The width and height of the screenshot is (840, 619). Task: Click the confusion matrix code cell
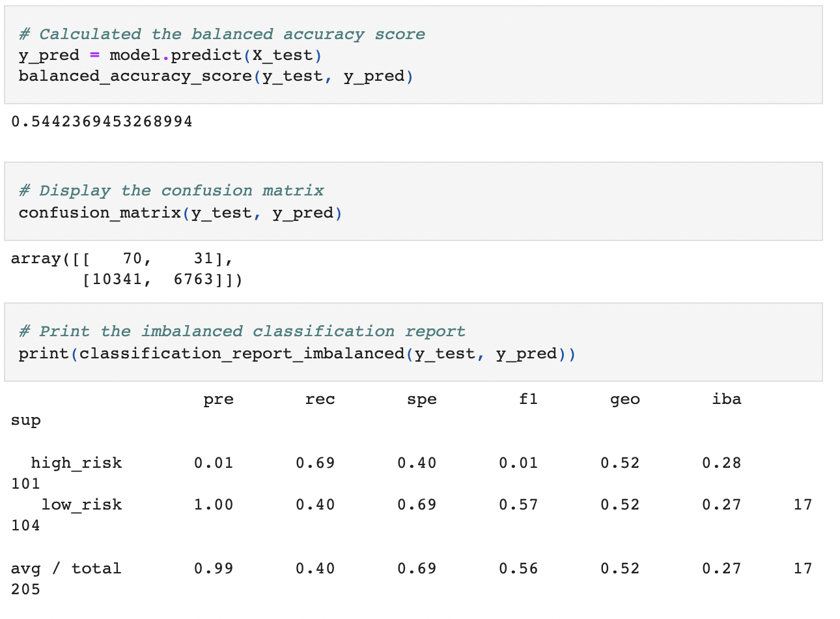click(417, 202)
